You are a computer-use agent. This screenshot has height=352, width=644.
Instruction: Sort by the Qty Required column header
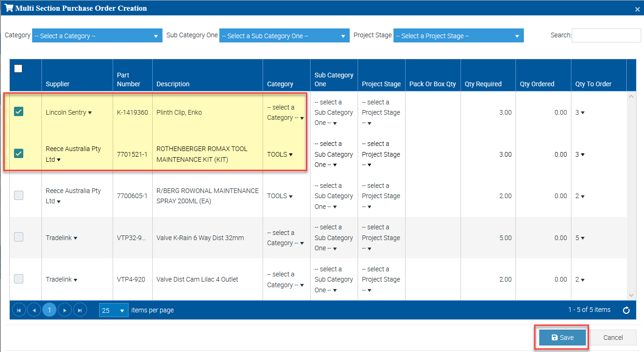[x=483, y=84]
